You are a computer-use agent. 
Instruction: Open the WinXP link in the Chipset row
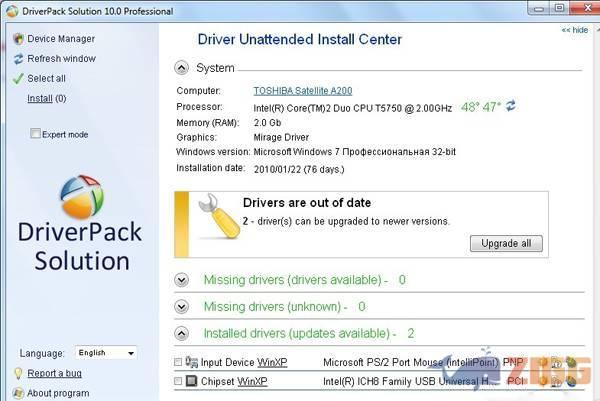pos(252,381)
